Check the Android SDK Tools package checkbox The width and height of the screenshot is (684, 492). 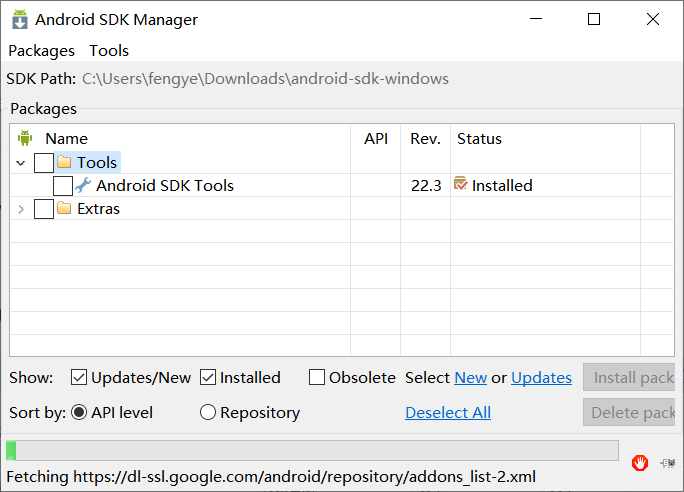click(x=62, y=186)
